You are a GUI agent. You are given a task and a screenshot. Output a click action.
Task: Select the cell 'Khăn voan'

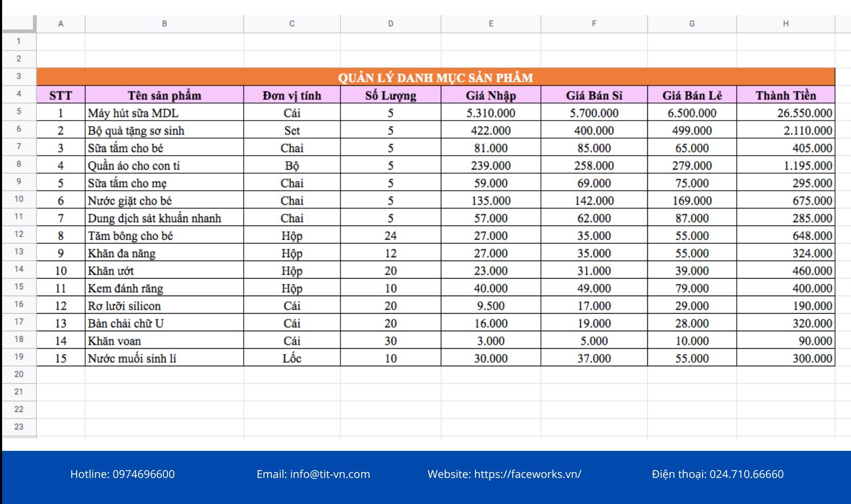pos(164,341)
